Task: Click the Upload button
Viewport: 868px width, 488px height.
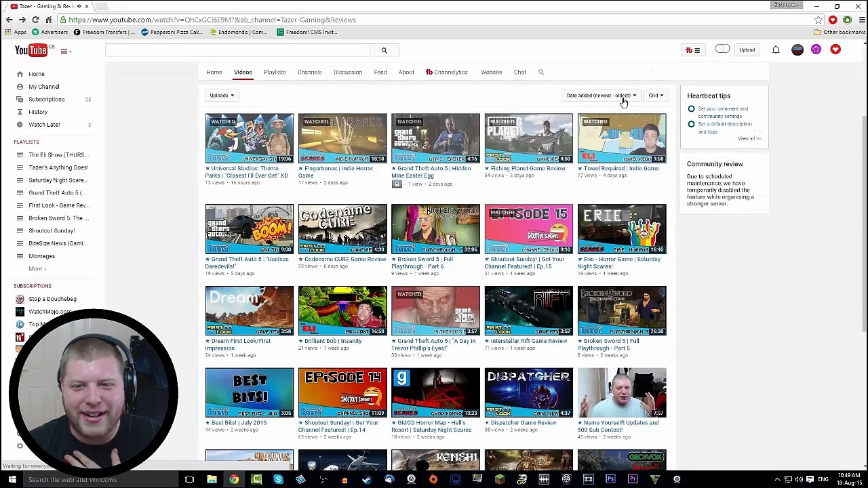Action: pos(747,49)
